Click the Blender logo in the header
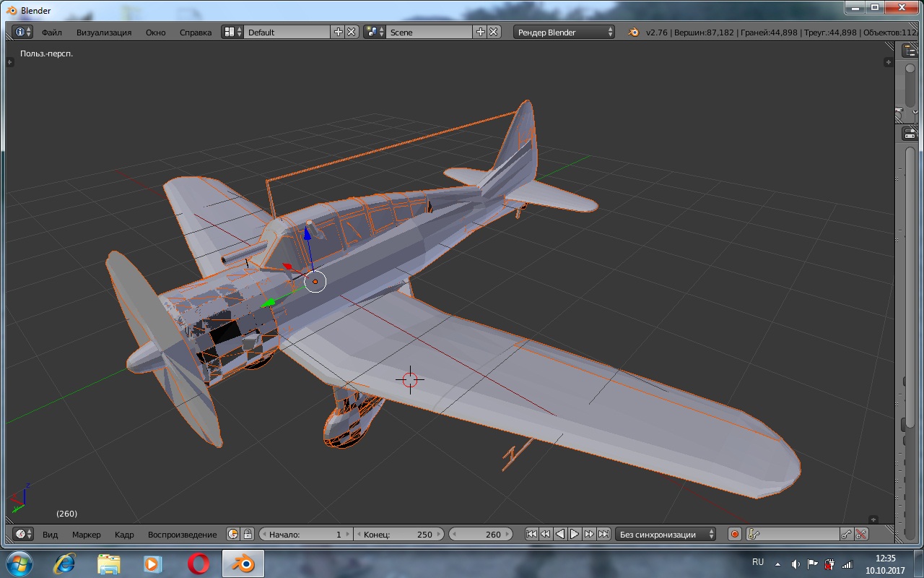 (x=634, y=32)
